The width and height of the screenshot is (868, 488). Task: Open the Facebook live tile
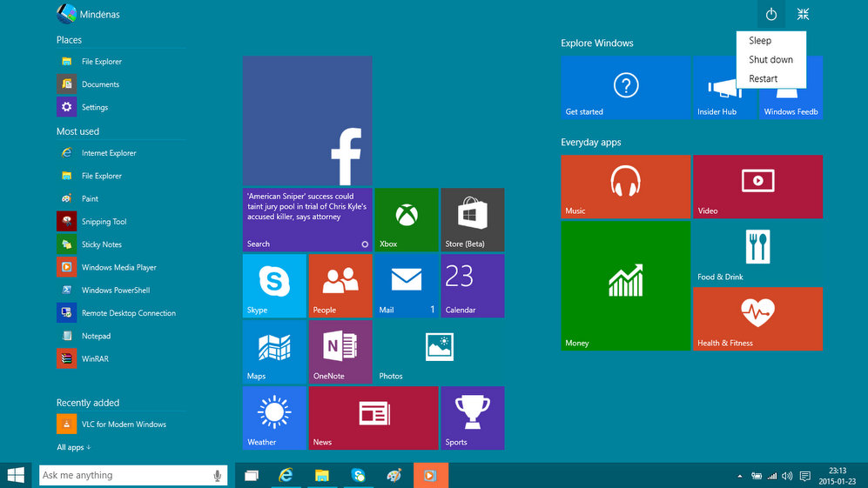[x=307, y=121]
